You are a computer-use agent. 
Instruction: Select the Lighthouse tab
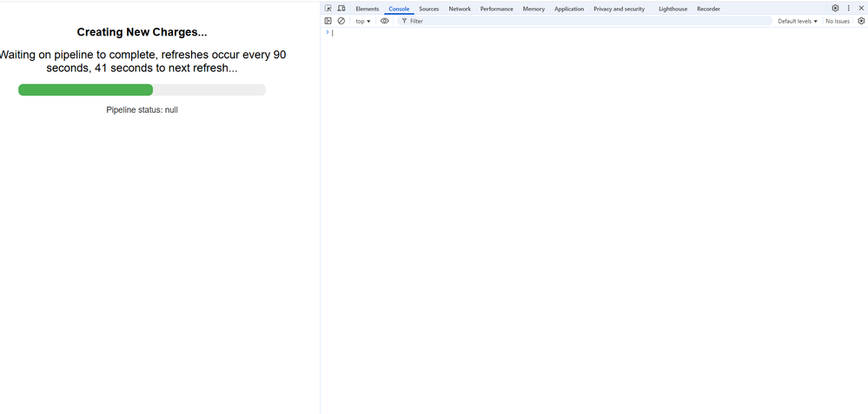pyautogui.click(x=673, y=9)
